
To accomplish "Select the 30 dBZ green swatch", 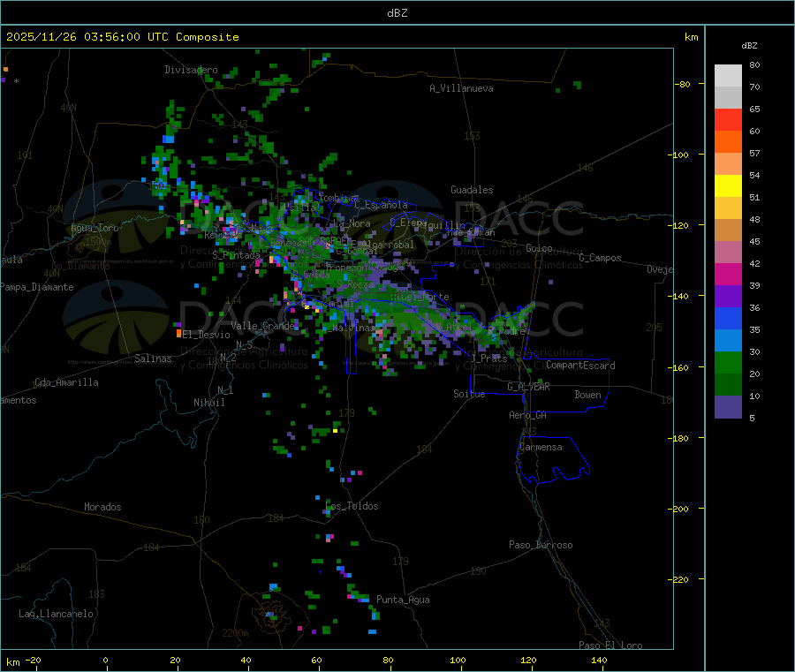I will click(728, 362).
